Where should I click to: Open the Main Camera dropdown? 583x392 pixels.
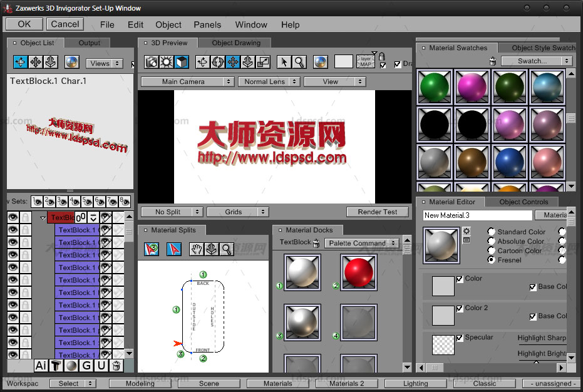click(x=188, y=81)
